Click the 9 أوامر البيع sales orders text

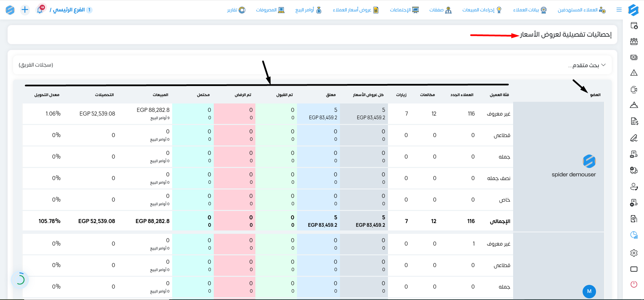click(x=160, y=118)
